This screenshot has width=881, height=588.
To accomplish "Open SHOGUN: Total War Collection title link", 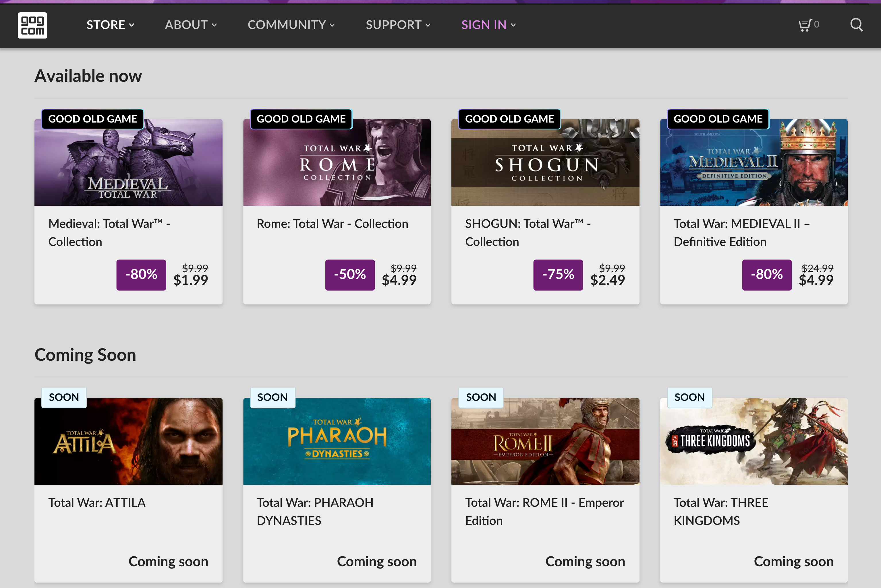I will pos(527,232).
